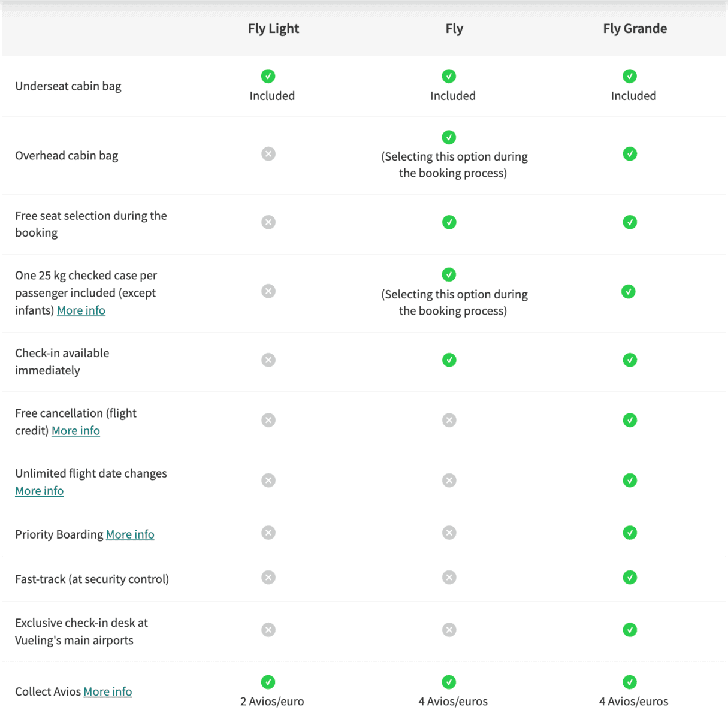Open More info for 25 kg checked case
Screen dimensions: 728x719
pyautogui.click(x=81, y=310)
